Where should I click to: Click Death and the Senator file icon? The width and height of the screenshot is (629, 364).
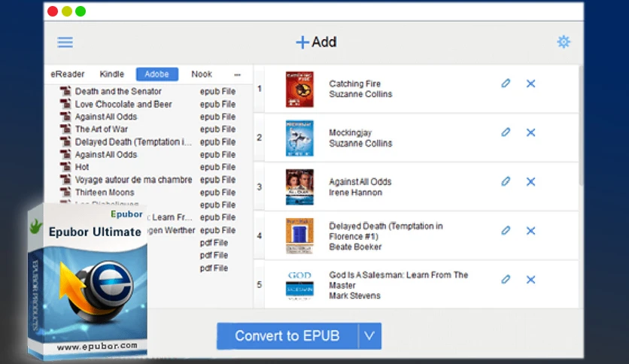[x=65, y=91]
